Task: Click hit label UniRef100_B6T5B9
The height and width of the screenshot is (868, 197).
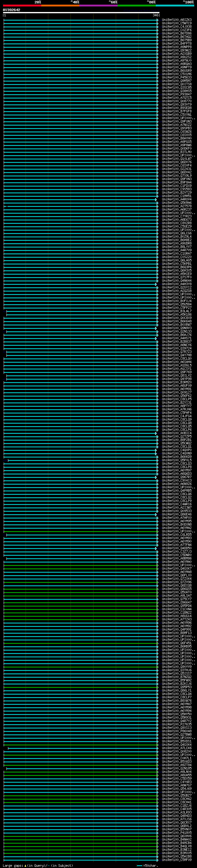Action: [x=177, y=40]
